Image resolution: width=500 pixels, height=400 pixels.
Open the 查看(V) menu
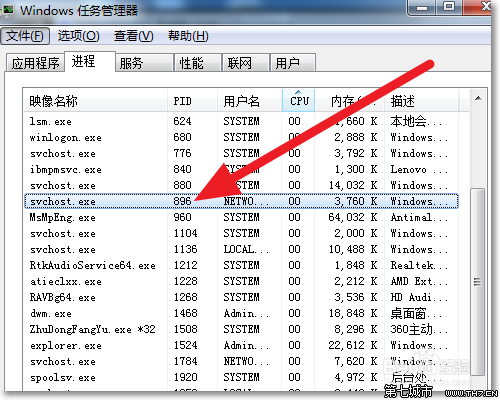pos(134,36)
